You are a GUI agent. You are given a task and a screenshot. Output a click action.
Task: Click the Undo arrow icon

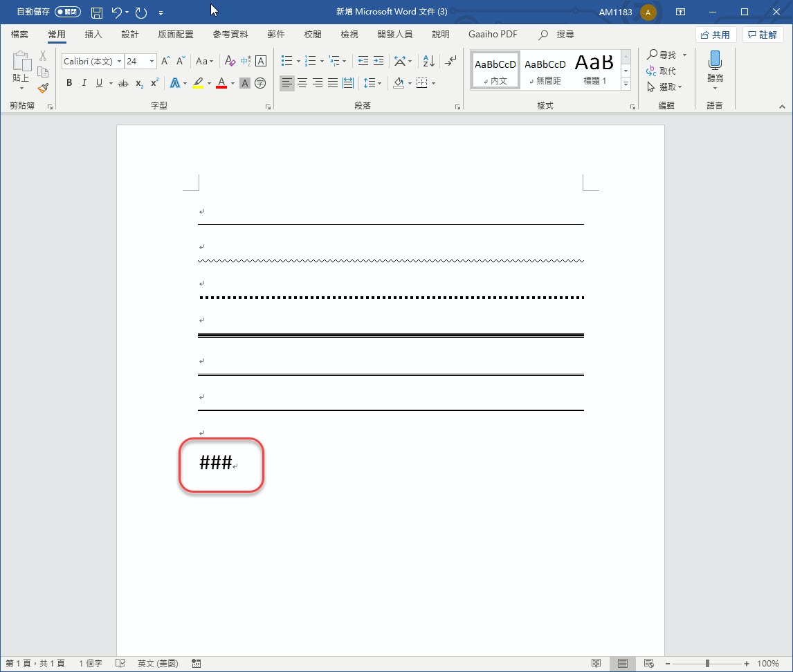tap(117, 12)
